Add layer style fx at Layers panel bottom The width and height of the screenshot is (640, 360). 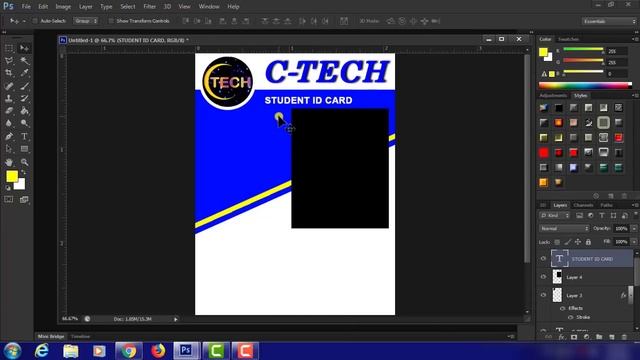tap(562, 337)
